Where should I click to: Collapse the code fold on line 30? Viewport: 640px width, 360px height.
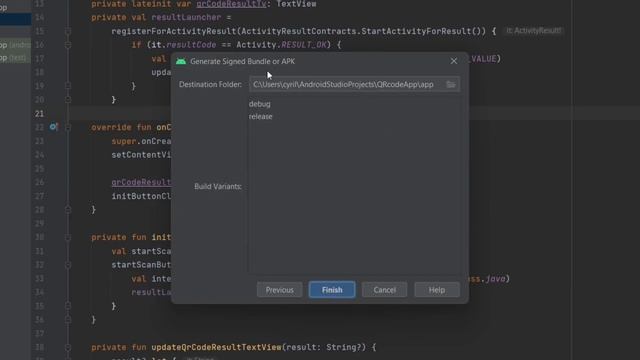pos(68,237)
